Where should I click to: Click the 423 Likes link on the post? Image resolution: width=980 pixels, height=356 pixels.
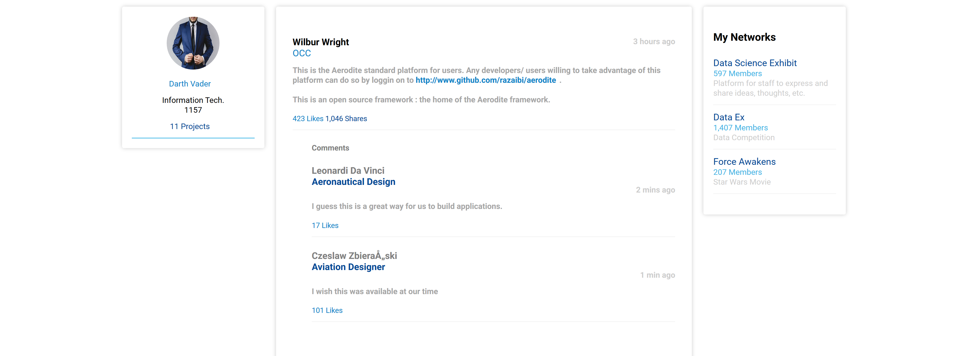(307, 119)
